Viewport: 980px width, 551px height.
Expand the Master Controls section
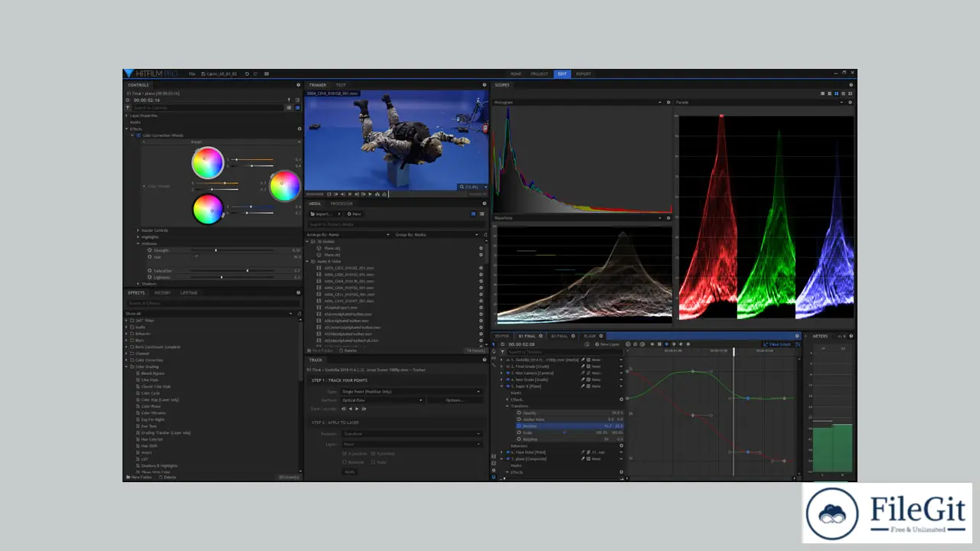[138, 230]
